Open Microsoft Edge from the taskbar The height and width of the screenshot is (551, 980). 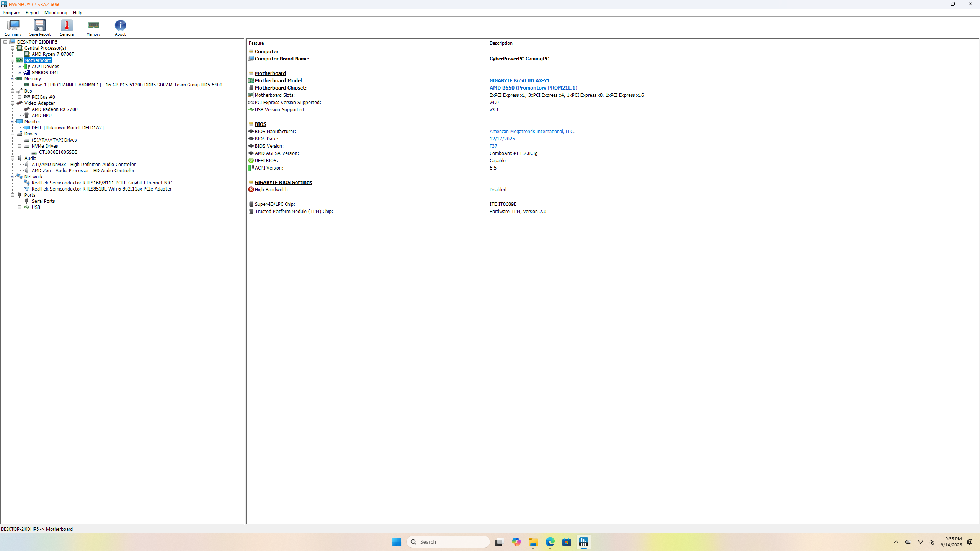550,542
